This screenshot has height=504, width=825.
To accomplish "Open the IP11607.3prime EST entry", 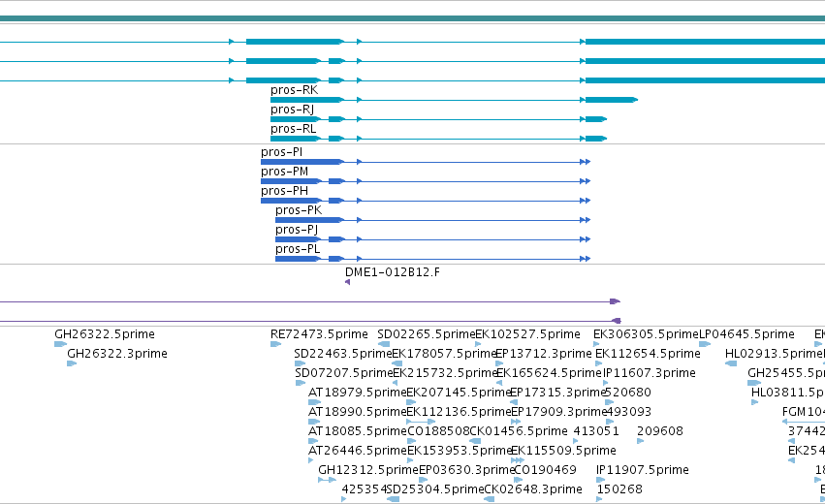I will (650, 373).
